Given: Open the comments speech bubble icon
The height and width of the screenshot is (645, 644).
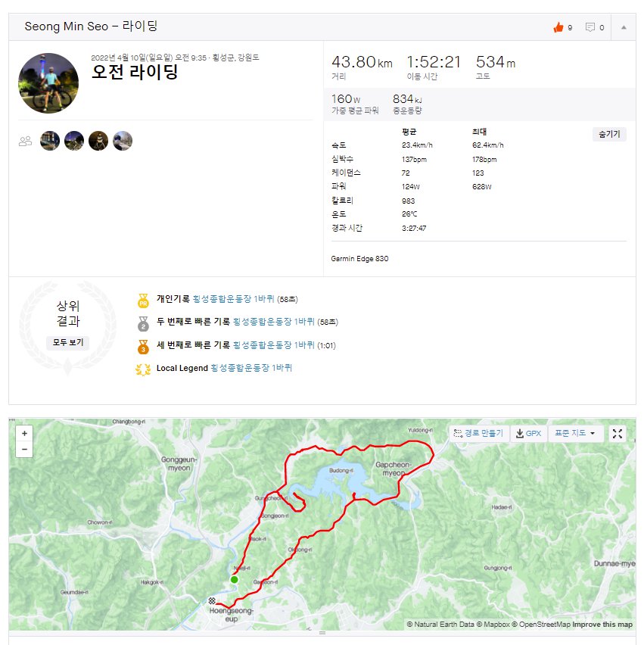Looking at the screenshot, I should tap(590, 27).
